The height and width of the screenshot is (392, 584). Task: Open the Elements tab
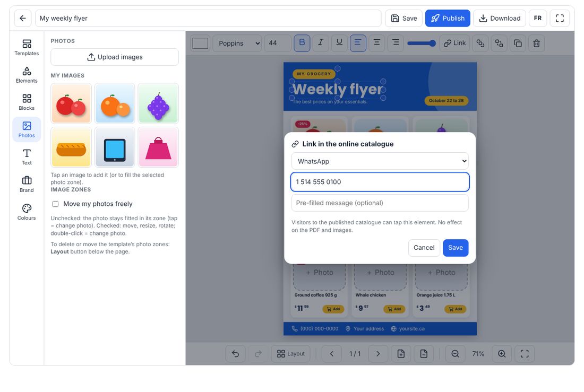click(x=27, y=75)
